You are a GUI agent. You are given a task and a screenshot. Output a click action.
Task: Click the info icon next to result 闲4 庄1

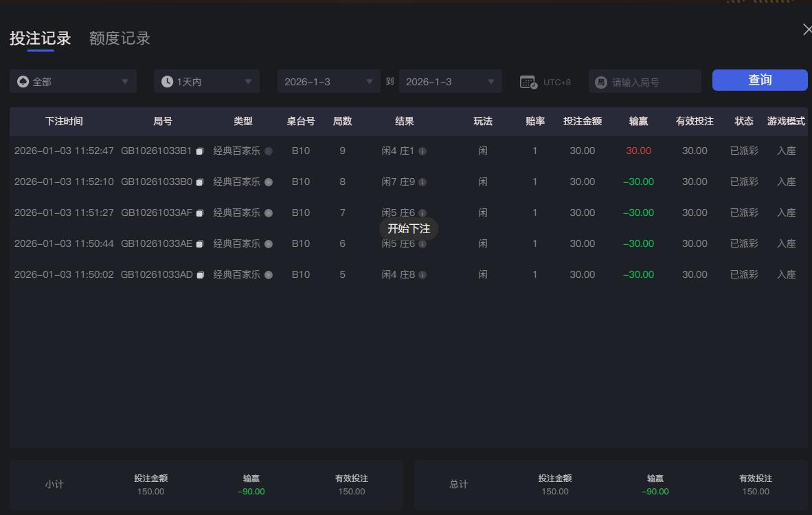[x=424, y=151]
